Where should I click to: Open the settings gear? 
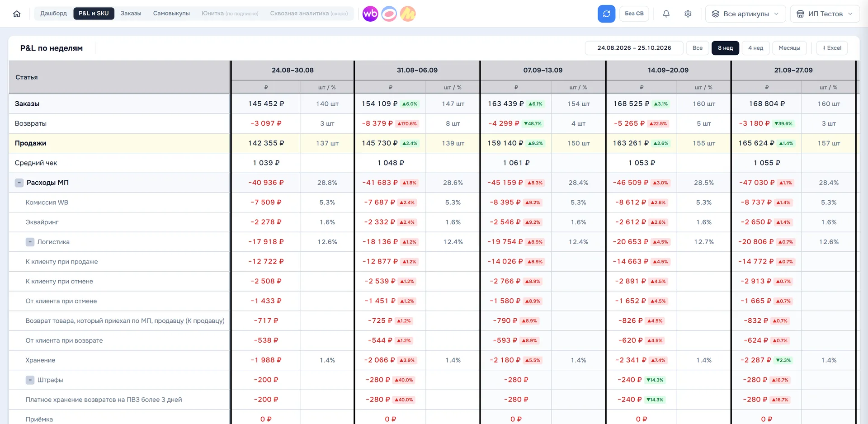(688, 14)
